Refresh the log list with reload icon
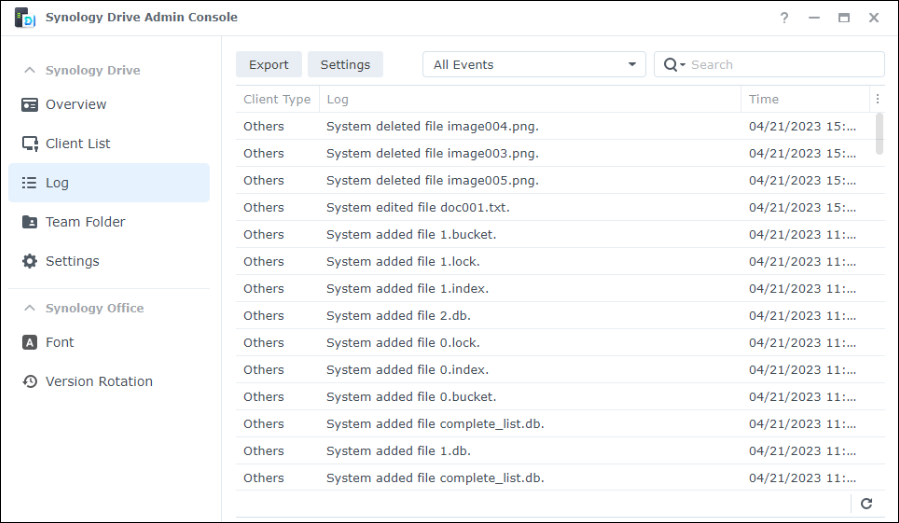 (866, 504)
